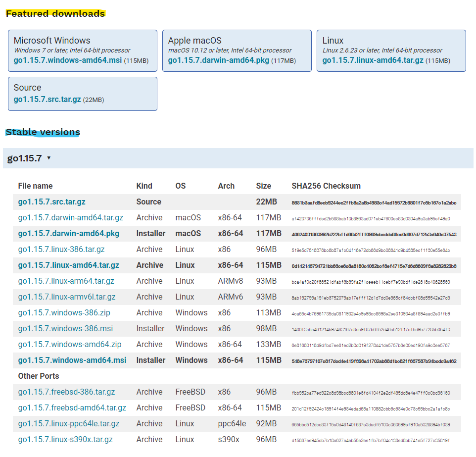The image size is (476, 457).
Task: Select the "ARMv6" architecture cell
Action: [x=231, y=297]
